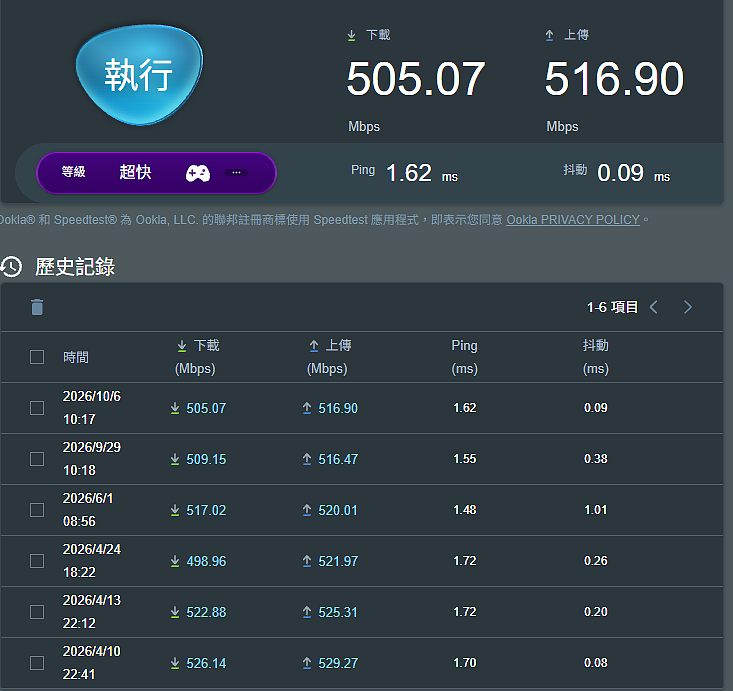
Task: Click the Ping 1.62 ms summary value
Action: [409, 173]
